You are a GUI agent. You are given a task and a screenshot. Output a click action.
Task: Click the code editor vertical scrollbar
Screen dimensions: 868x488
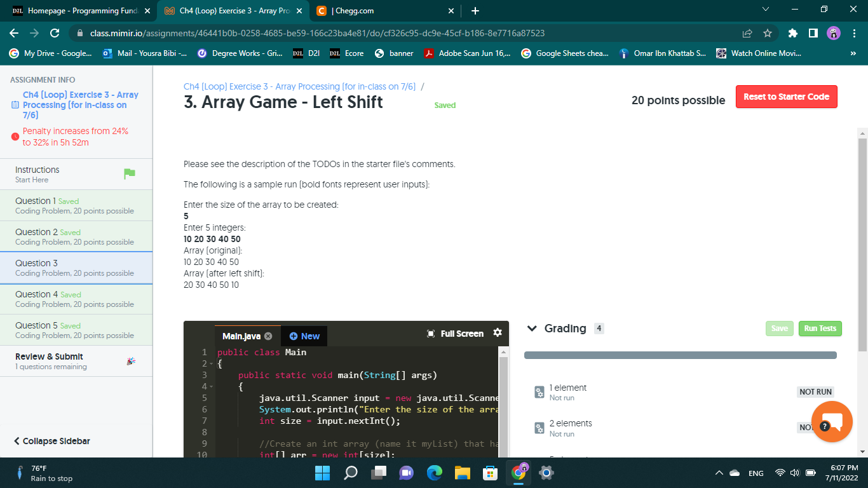(x=504, y=407)
